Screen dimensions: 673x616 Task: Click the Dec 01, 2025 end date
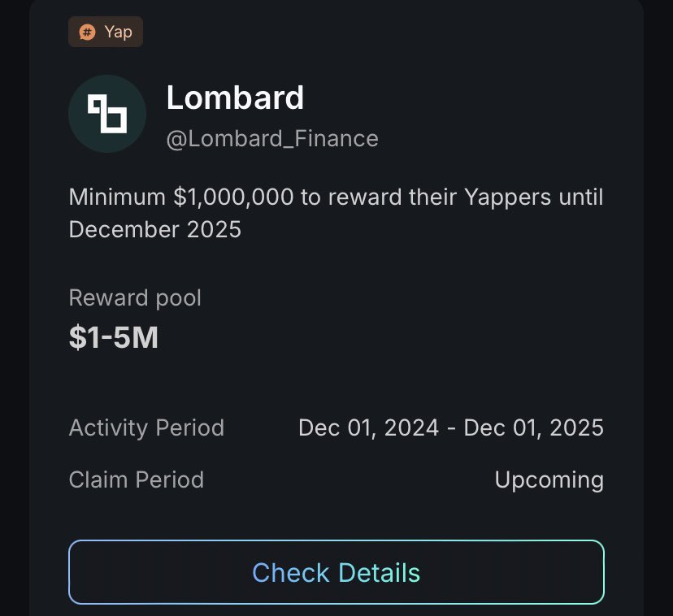tap(534, 428)
